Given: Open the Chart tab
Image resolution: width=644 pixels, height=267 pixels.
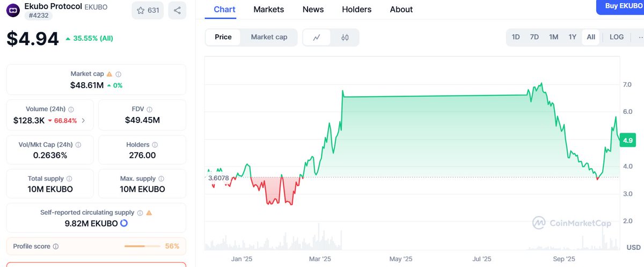Looking at the screenshot, I should coord(224,9).
